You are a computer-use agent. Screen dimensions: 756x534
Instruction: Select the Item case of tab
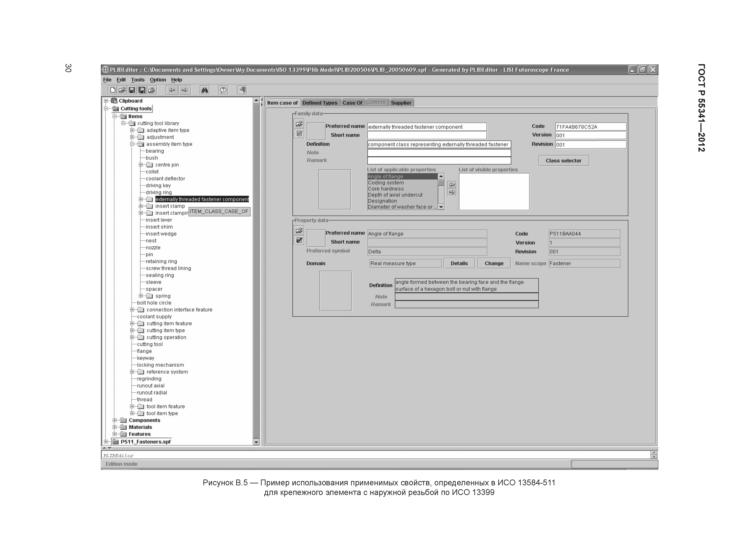click(x=283, y=103)
